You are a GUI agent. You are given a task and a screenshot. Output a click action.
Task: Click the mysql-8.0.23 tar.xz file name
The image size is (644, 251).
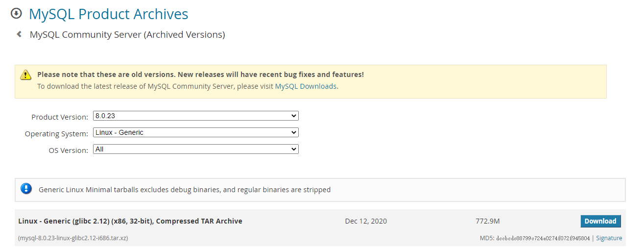[73, 238]
